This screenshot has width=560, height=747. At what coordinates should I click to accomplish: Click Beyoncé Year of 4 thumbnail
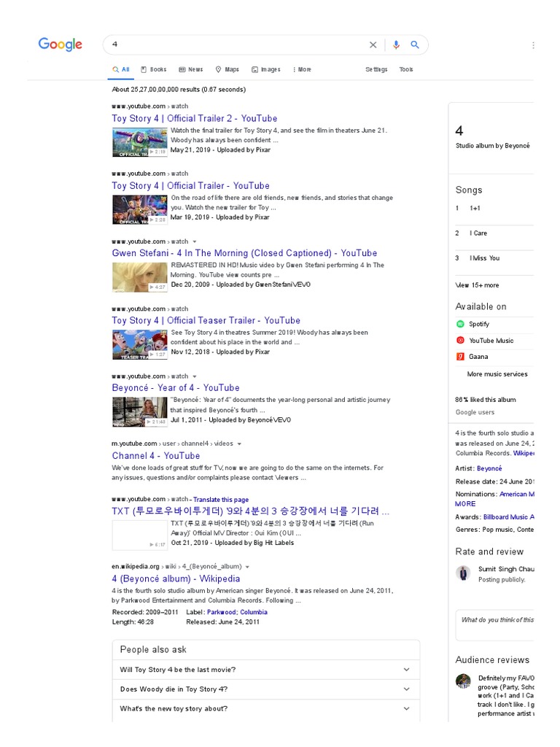(x=139, y=412)
